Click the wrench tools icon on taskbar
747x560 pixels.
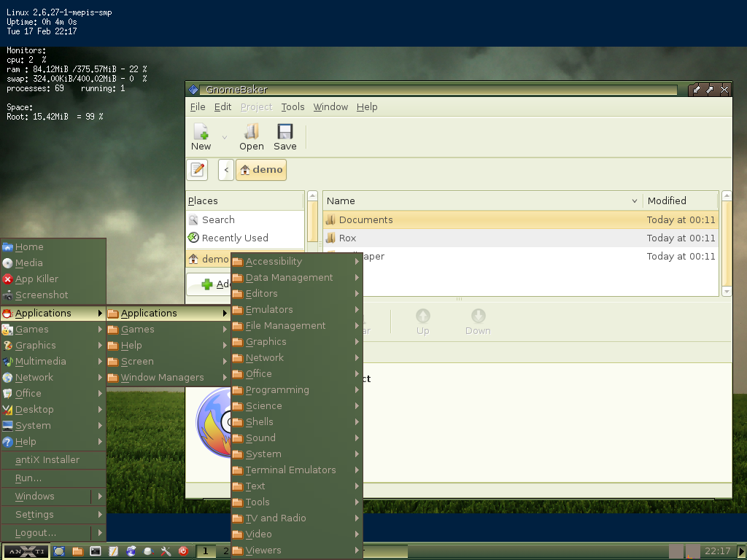166,551
